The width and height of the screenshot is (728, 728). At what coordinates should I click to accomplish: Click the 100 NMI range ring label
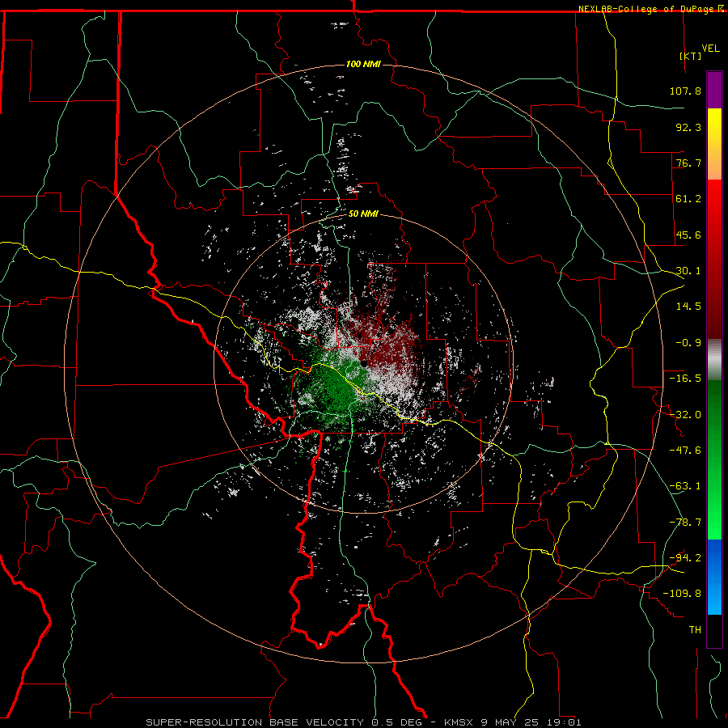(363, 64)
